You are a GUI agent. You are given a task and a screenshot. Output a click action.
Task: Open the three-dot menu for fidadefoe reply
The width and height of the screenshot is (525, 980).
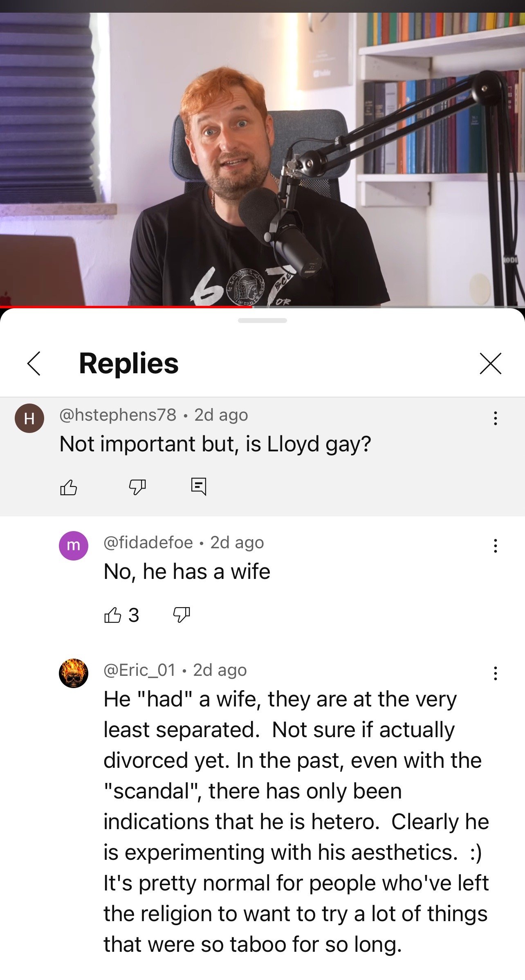pos(495,545)
